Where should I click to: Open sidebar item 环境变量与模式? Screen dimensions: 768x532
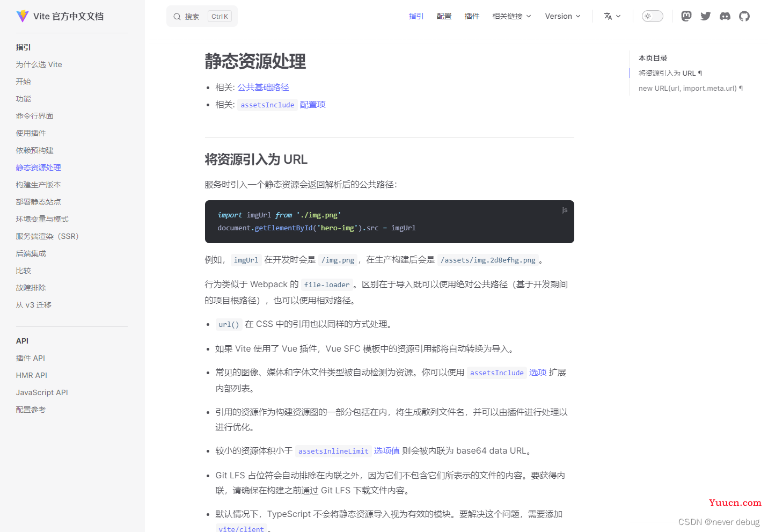(x=42, y=219)
